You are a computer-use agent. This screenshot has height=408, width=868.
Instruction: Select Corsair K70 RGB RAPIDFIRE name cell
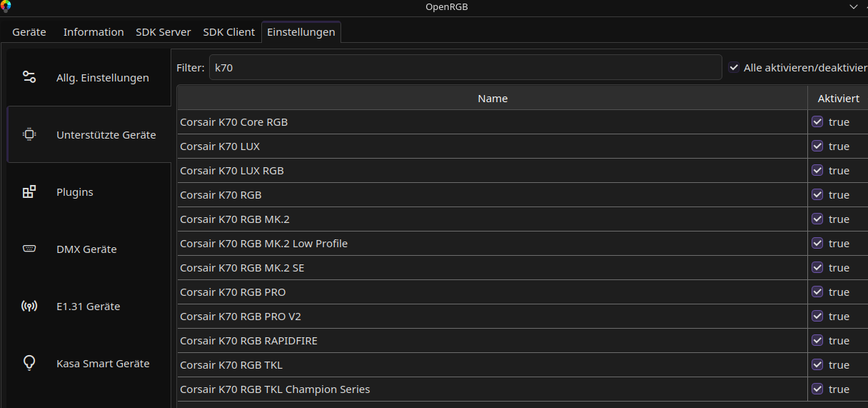pyautogui.click(x=493, y=340)
